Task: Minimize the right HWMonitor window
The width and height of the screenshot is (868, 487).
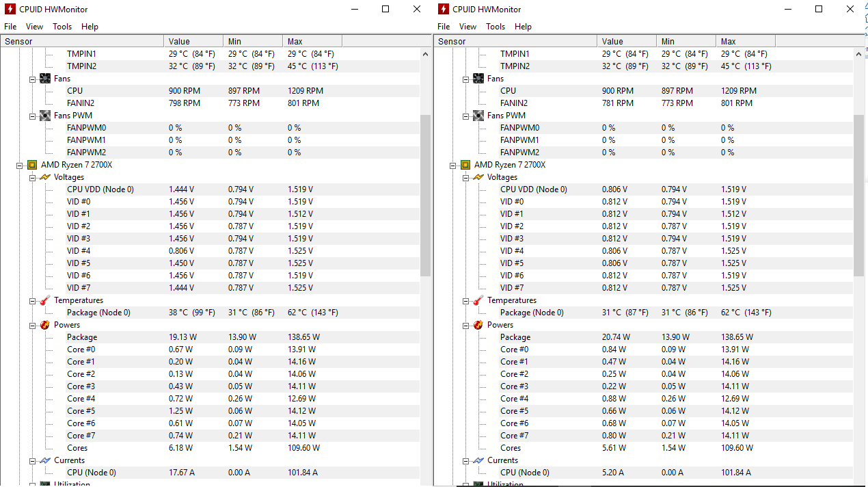Action: pyautogui.click(x=787, y=10)
